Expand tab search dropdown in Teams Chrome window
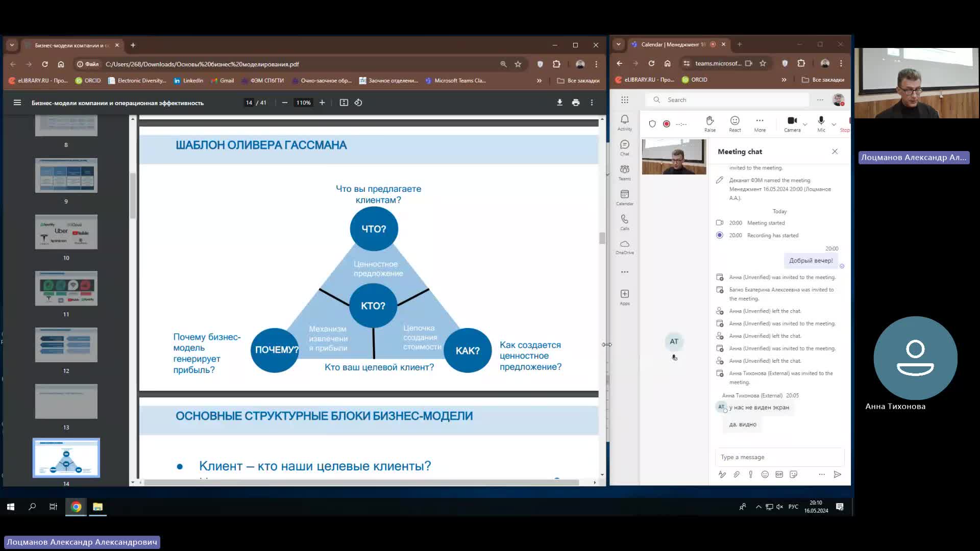 [x=619, y=44]
